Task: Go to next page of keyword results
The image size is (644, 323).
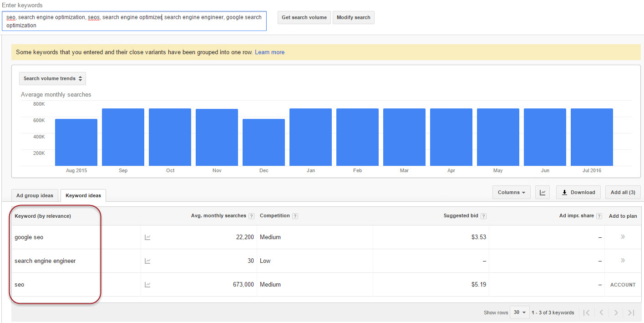Action: [x=616, y=313]
